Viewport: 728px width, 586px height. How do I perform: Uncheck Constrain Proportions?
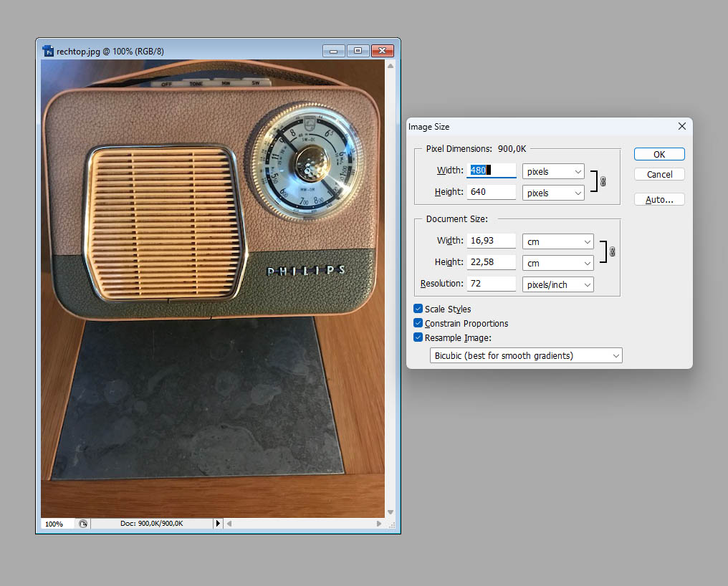(418, 323)
